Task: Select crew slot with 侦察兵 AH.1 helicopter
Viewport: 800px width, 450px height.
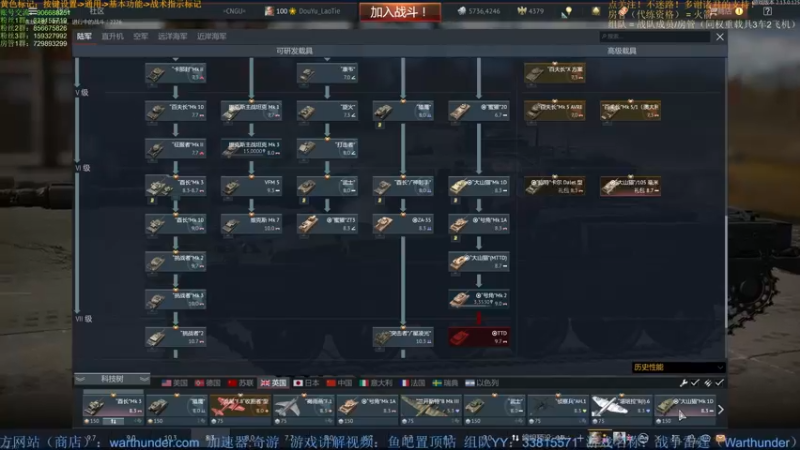Action: pyautogui.click(x=557, y=409)
